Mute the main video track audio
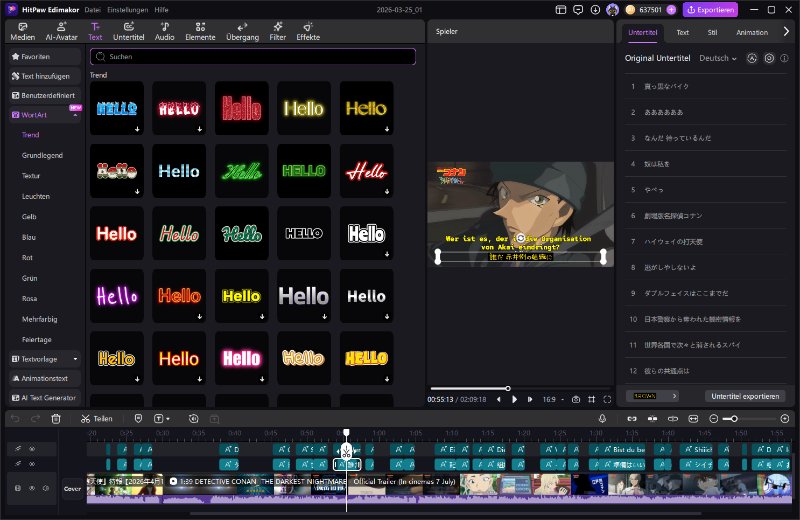The image size is (800, 520). (x=46, y=488)
